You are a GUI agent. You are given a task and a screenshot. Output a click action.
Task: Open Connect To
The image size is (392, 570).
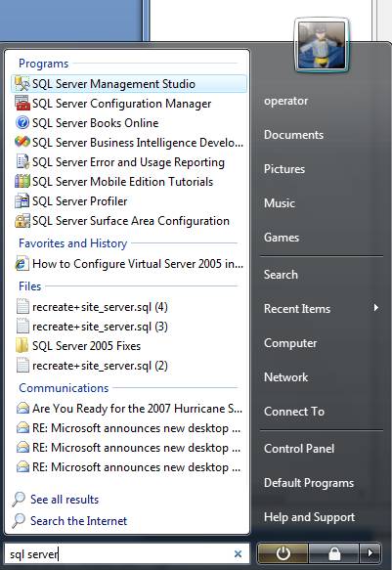tap(294, 412)
